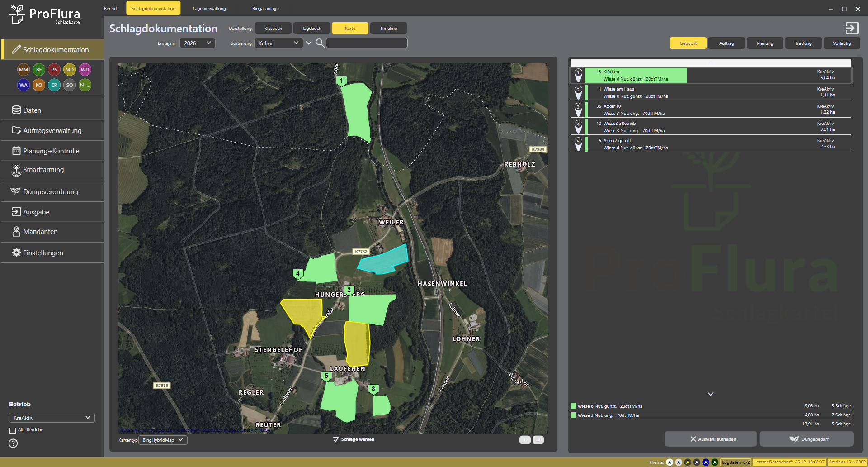Click green swatch for Wiese 3 Nut. ung. legend
The height and width of the screenshot is (467, 868).
(573, 415)
